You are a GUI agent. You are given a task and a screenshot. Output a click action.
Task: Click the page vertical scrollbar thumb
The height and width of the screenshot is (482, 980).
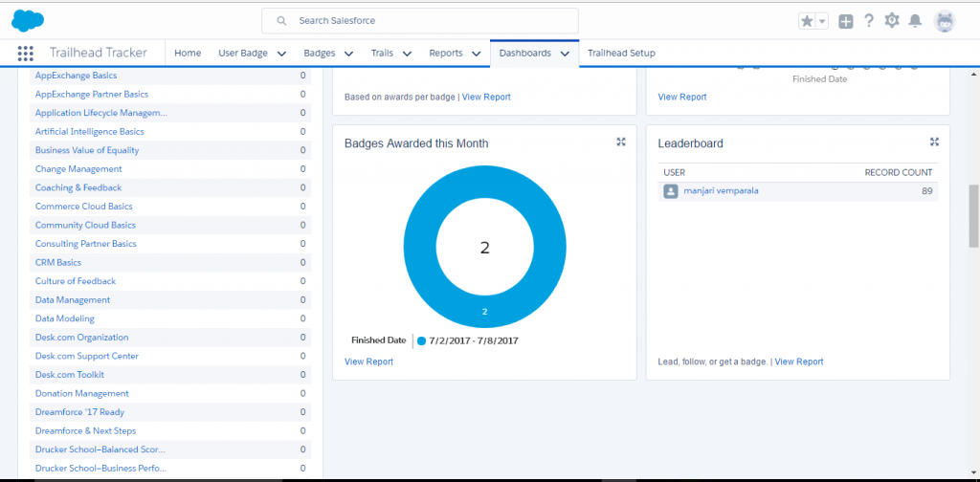[x=973, y=216]
